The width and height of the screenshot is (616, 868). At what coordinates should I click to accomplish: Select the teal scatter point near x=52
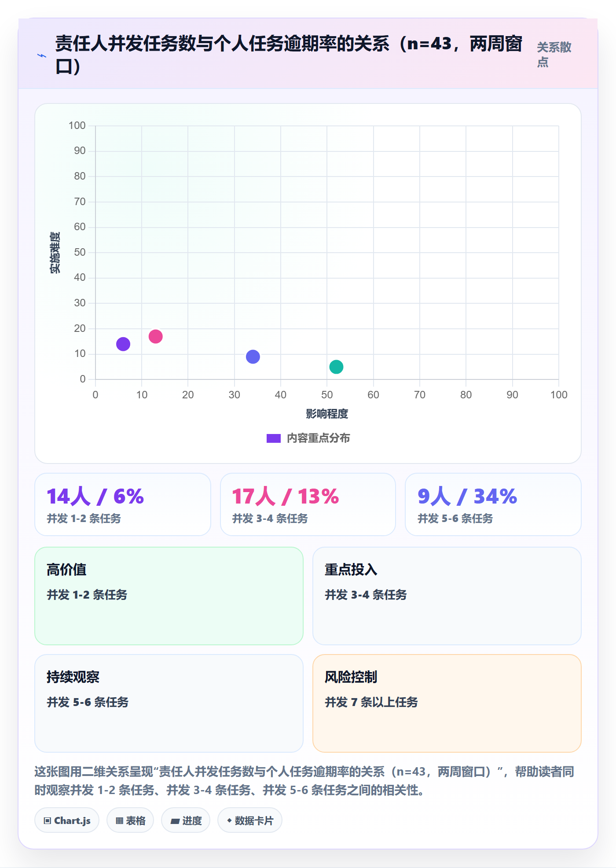coord(336,367)
